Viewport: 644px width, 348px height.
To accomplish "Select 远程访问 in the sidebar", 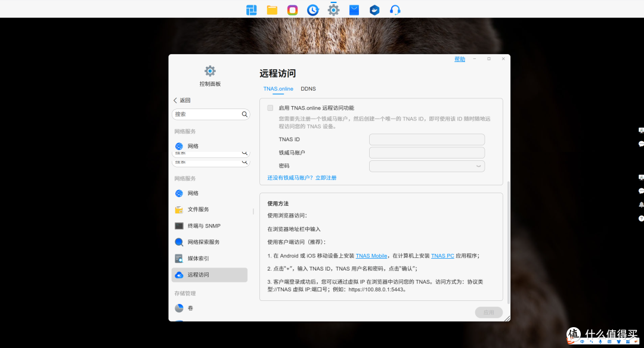I will 209,275.
